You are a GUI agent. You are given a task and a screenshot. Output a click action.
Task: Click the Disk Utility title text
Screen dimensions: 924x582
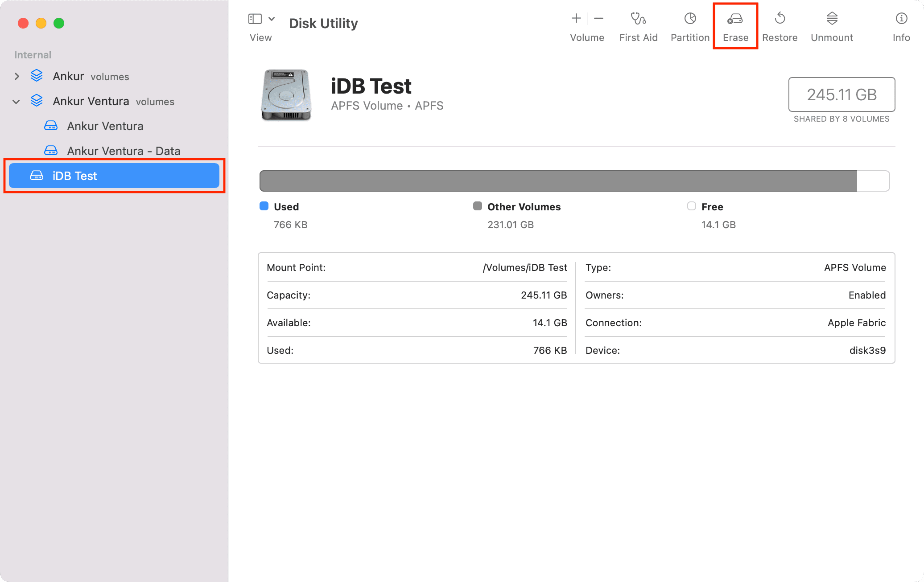pyautogui.click(x=323, y=23)
